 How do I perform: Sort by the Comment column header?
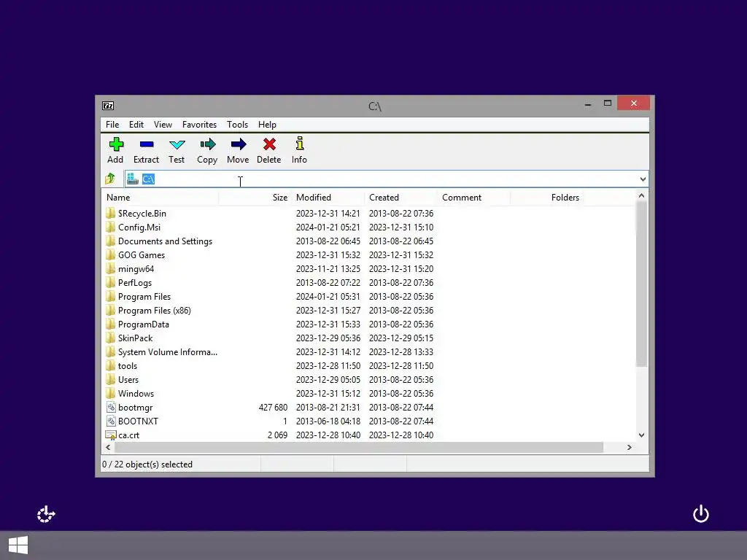[x=473, y=197]
